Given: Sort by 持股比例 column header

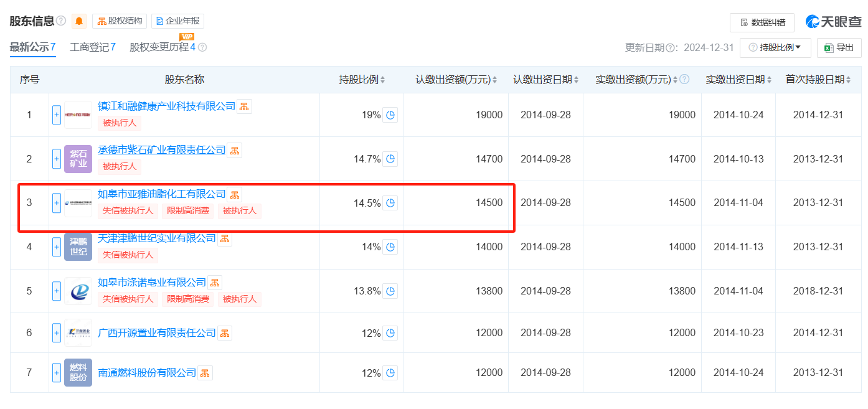Looking at the screenshot, I should point(362,80).
